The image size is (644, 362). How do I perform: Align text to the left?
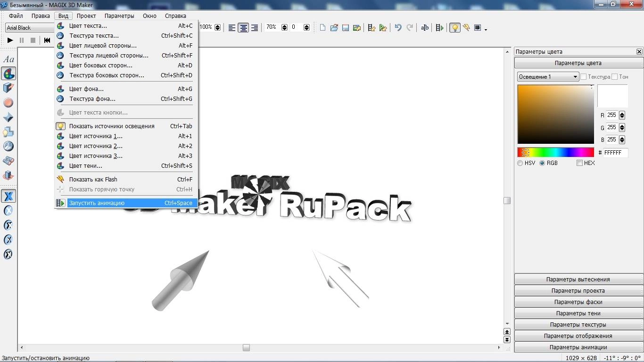pyautogui.click(x=232, y=28)
